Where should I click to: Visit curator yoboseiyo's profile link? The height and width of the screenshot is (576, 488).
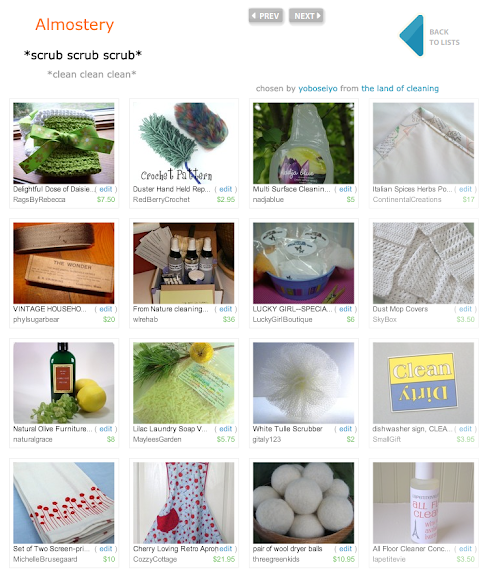(318, 89)
